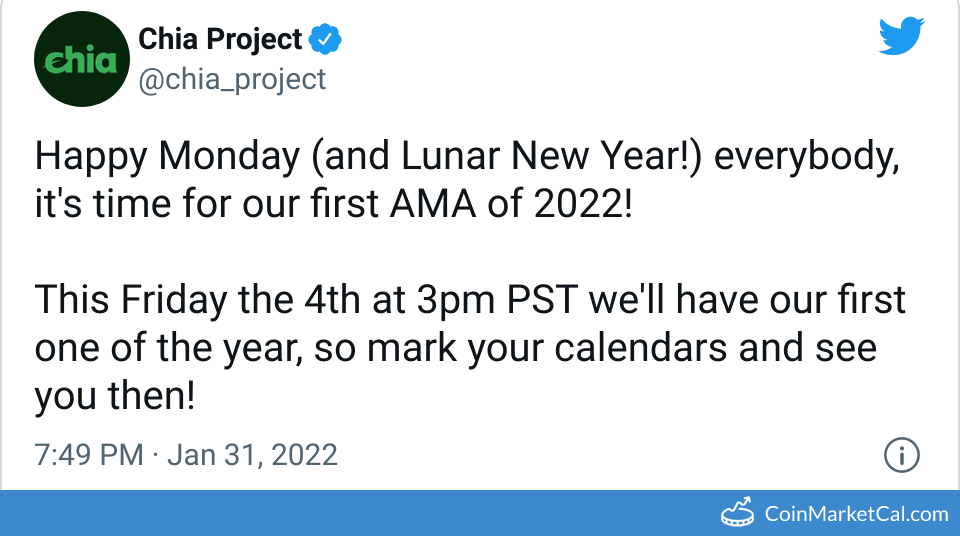
Task: Click the @chia_project handle
Action: pyautogui.click(x=232, y=79)
